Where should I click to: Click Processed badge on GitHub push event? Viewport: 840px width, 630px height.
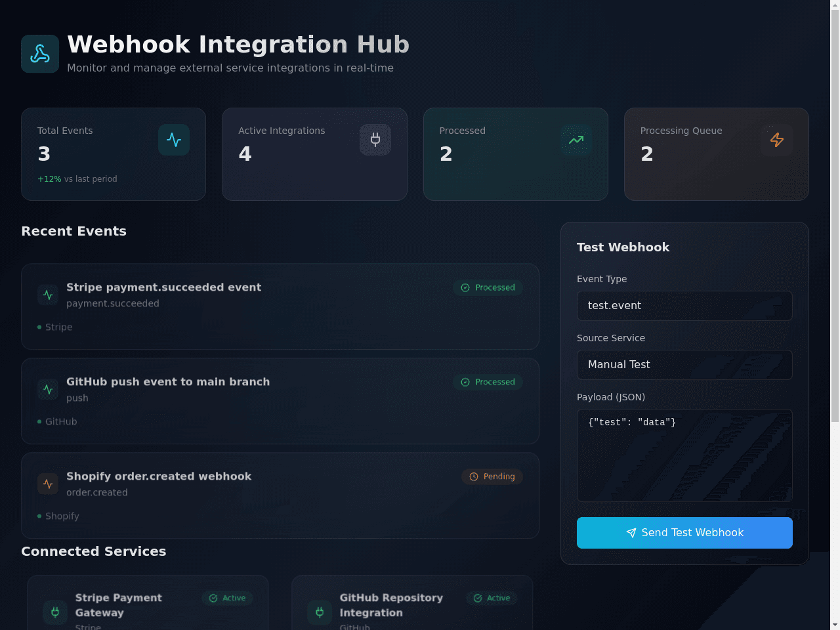tap(488, 382)
